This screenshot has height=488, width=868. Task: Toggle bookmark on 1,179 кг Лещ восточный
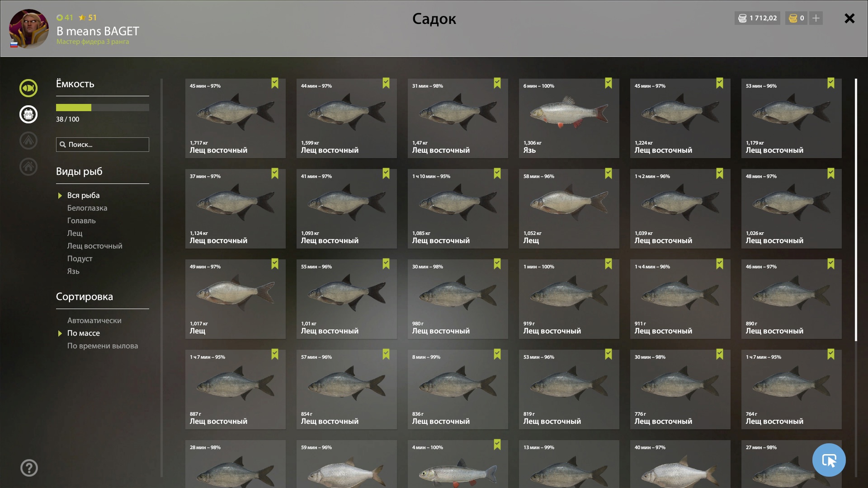[831, 83]
